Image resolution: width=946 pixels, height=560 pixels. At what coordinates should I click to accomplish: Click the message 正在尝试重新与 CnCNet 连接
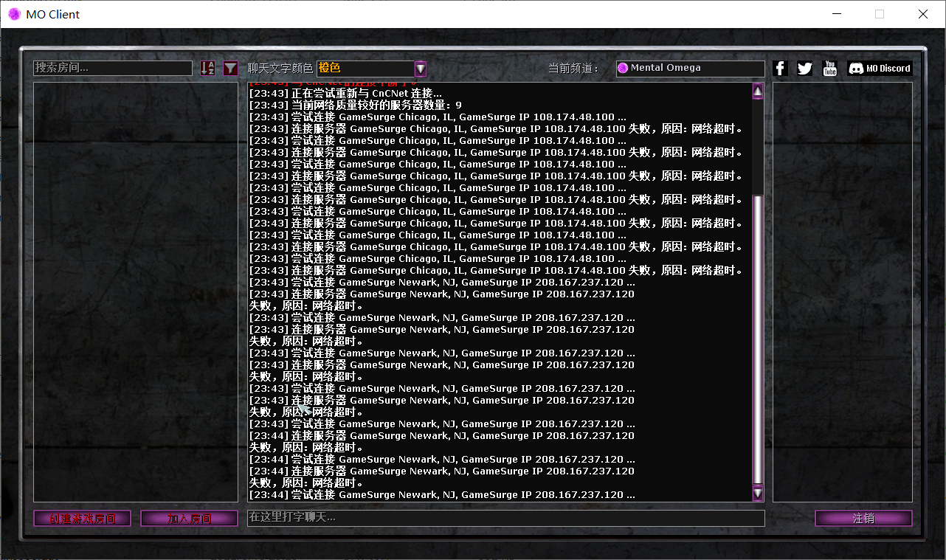(x=346, y=94)
